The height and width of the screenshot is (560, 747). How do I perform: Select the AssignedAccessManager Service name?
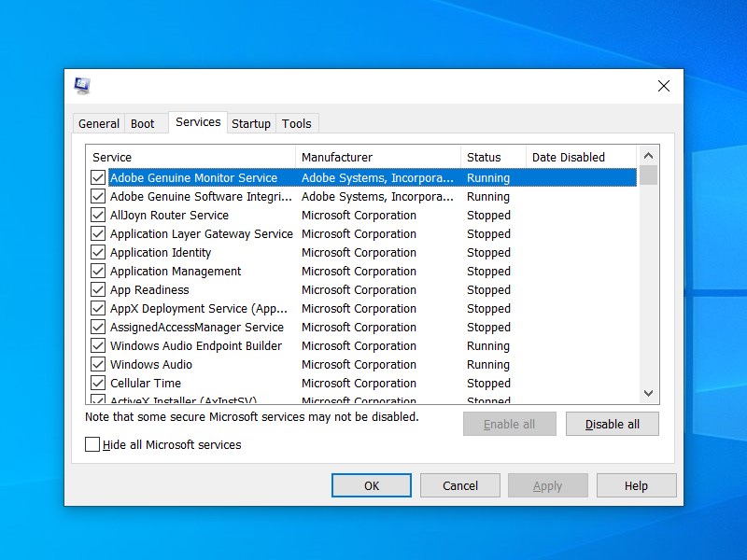(x=197, y=328)
